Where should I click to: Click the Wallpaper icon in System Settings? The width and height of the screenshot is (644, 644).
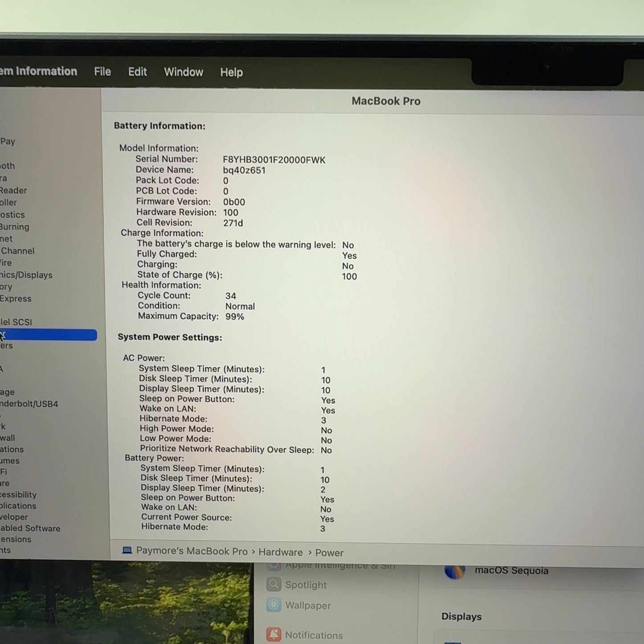click(274, 605)
